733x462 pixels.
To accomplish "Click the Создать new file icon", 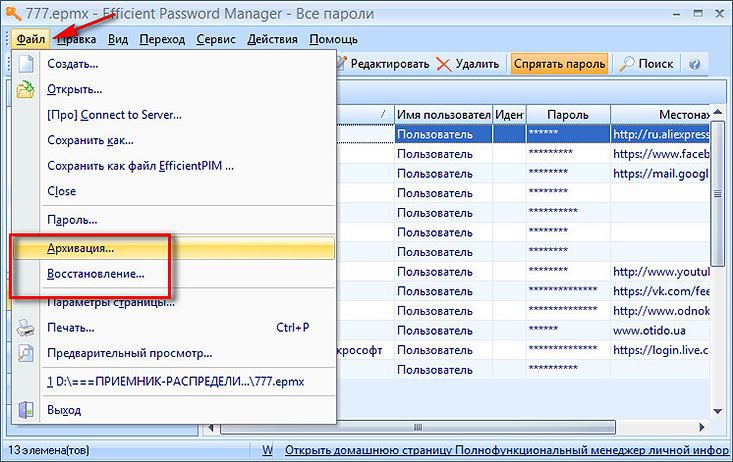I will tap(26, 64).
